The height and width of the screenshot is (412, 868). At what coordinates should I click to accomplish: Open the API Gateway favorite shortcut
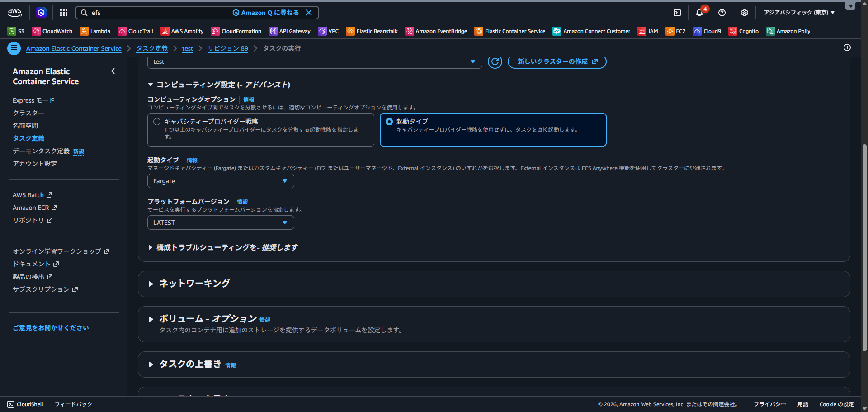click(x=290, y=31)
